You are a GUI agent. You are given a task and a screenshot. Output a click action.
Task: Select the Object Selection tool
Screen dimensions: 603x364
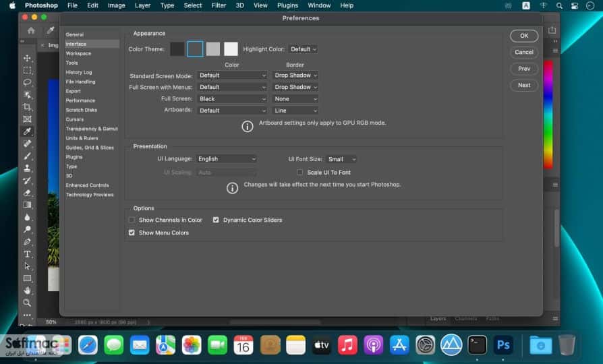(27, 95)
